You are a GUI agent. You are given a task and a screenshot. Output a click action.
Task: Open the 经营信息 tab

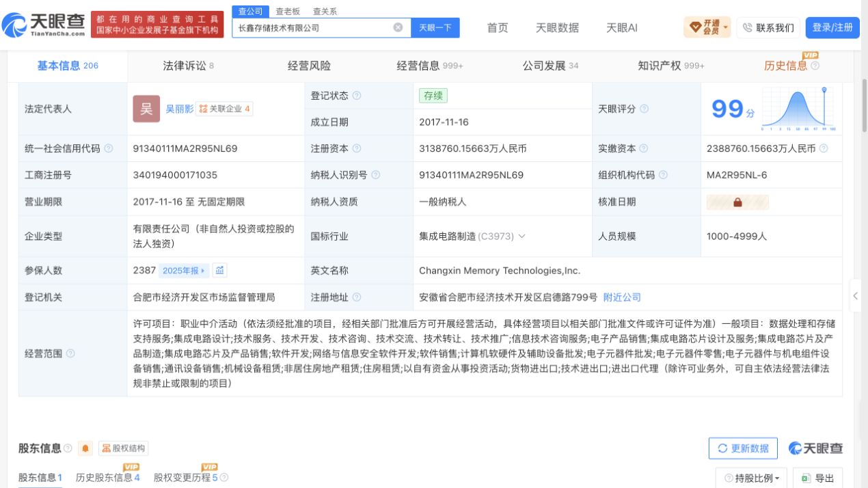click(x=430, y=66)
